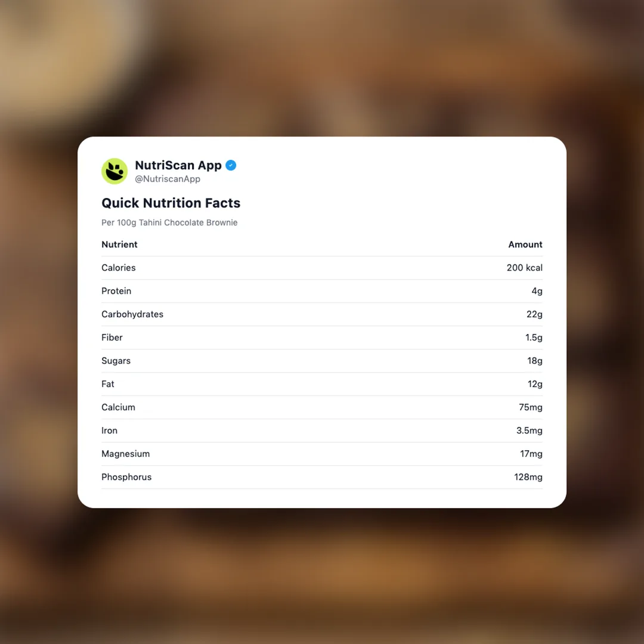This screenshot has width=644, height=644.
Task: Click the 22g carbohydrates amount
Action: pyautogui.click(x=534, y=314)
